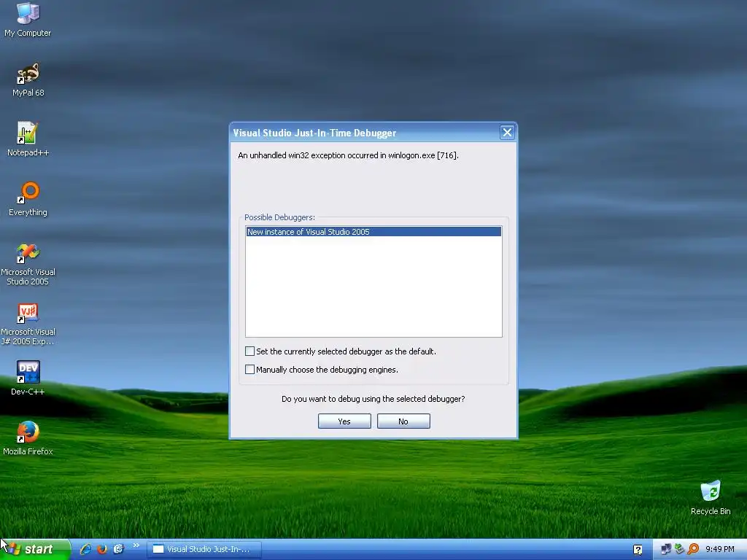Activate the Visual Studio Just-In-Time taskbar button
The width and height of the screenshot is (747, 560).
tap(204, 550)
